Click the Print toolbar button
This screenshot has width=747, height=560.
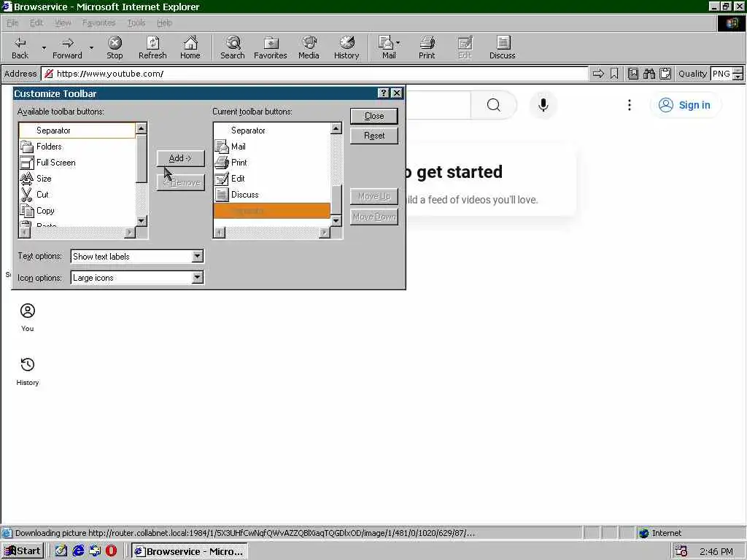pyautogui.click(x=427, y=47)
